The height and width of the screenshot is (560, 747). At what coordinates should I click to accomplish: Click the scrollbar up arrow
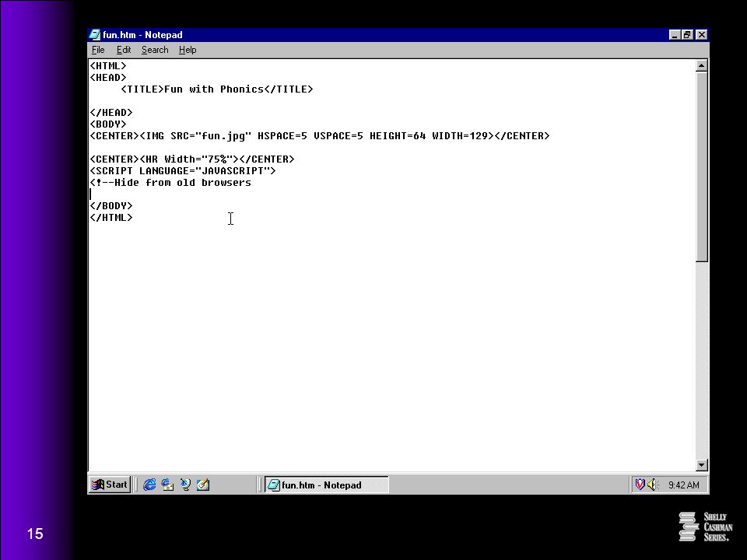point(701,65)
